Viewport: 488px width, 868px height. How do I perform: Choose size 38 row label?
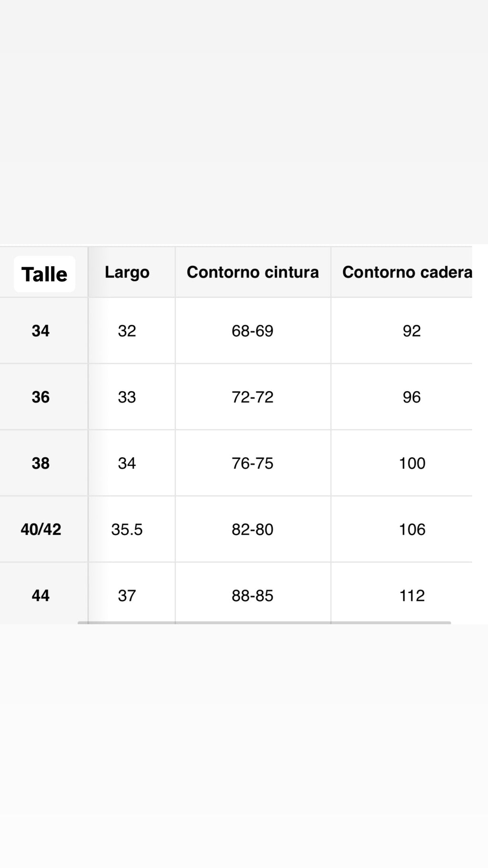tap(41, 463)
